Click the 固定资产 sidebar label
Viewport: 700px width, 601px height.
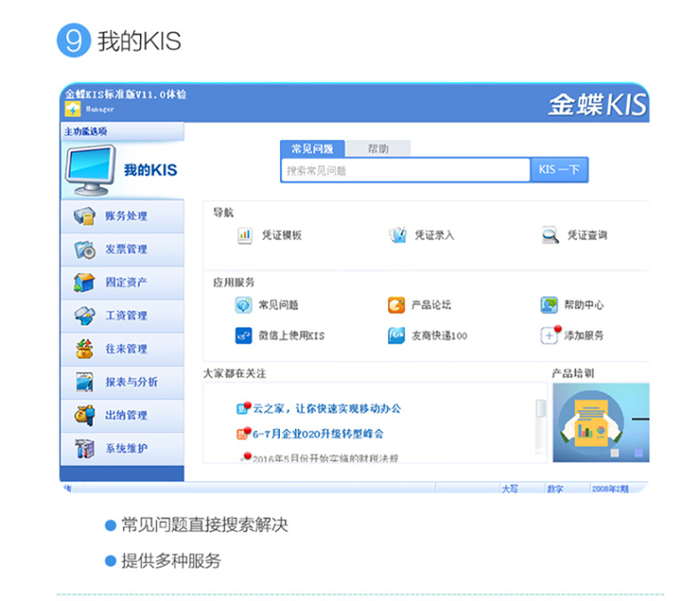(126, 282)
